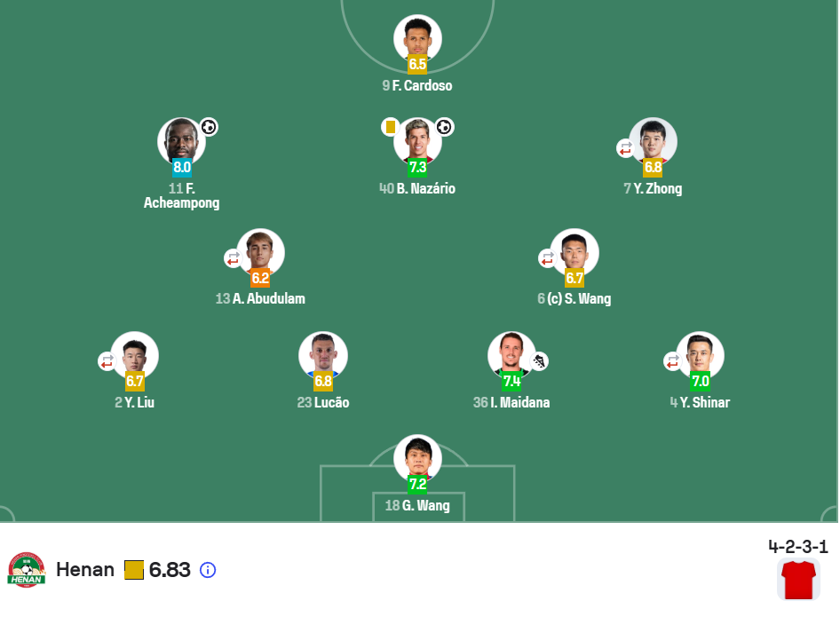Select the Henan team name
The image size is (840, 617).
85,569
